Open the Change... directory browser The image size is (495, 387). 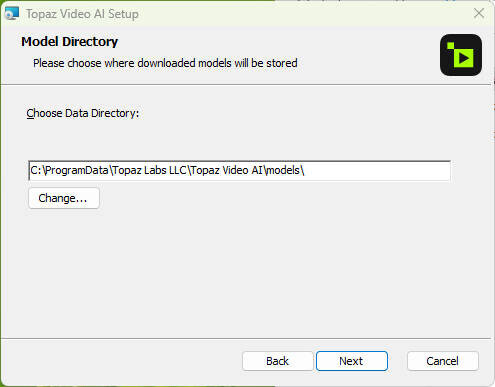pyautogui.click(x=64, y=198)
